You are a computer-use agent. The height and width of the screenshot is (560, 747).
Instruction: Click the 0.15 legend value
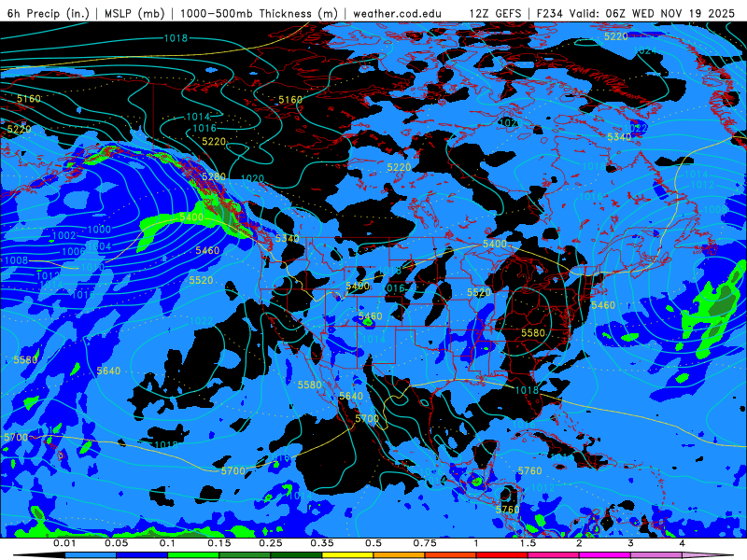(219, 543)
